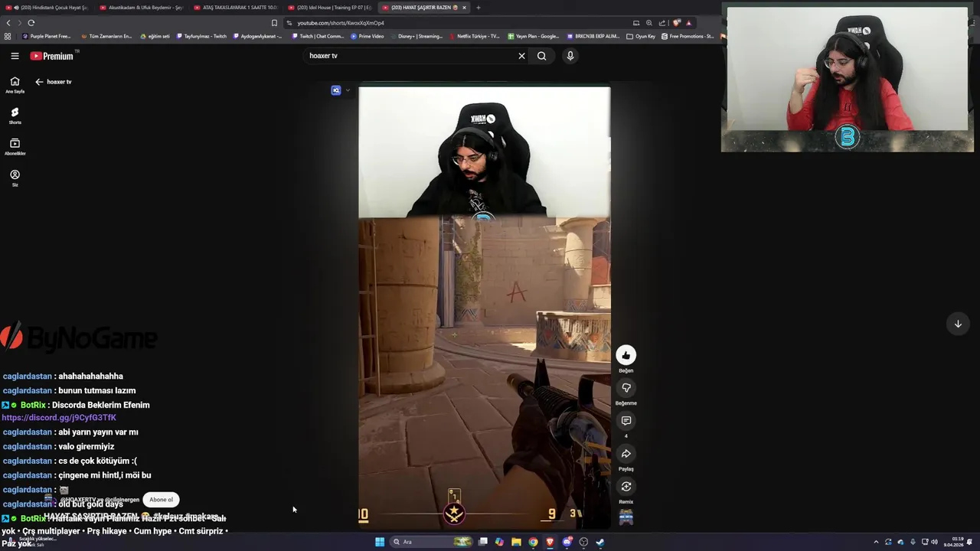Open Brave browser from the taskbar
This screenshot has height=551, width=980.
point(550,542)
